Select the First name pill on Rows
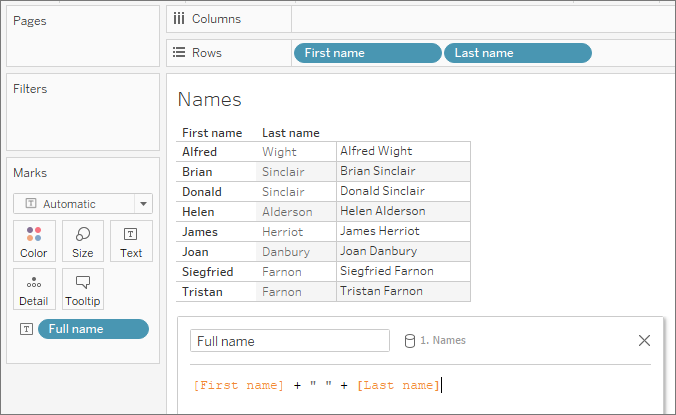 368,53
